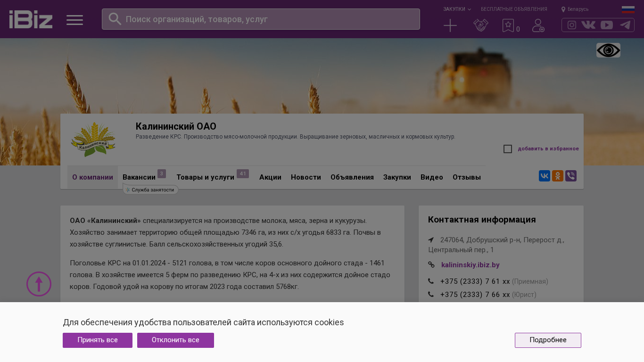Screen dimensions: 644x362
Task: Switch to the Видео tab
Action: click(x=432, y=177)
